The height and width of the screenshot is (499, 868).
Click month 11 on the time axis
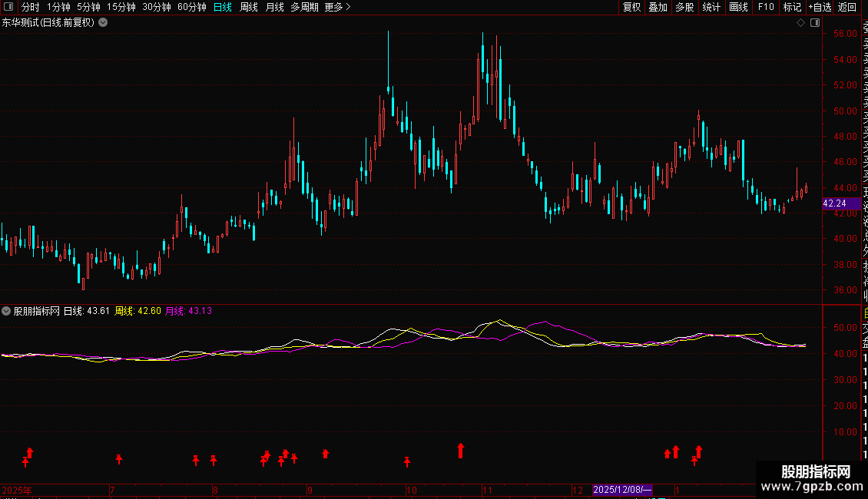(x=487, y=490)
